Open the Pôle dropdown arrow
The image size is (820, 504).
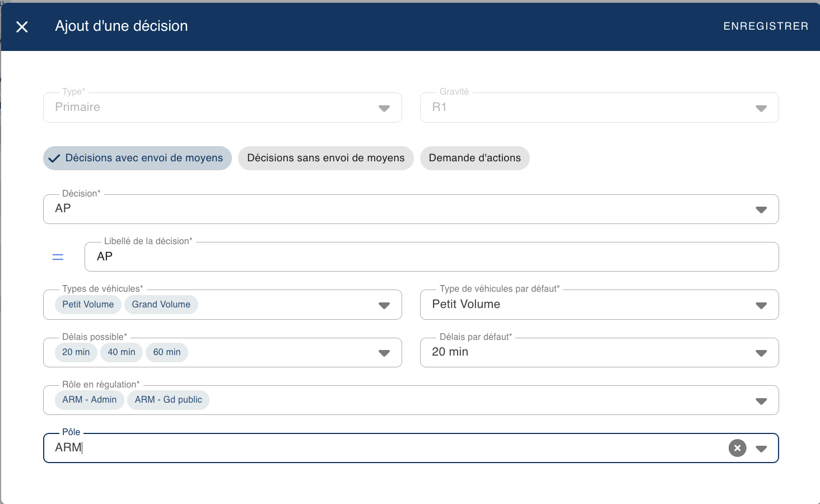761,449
